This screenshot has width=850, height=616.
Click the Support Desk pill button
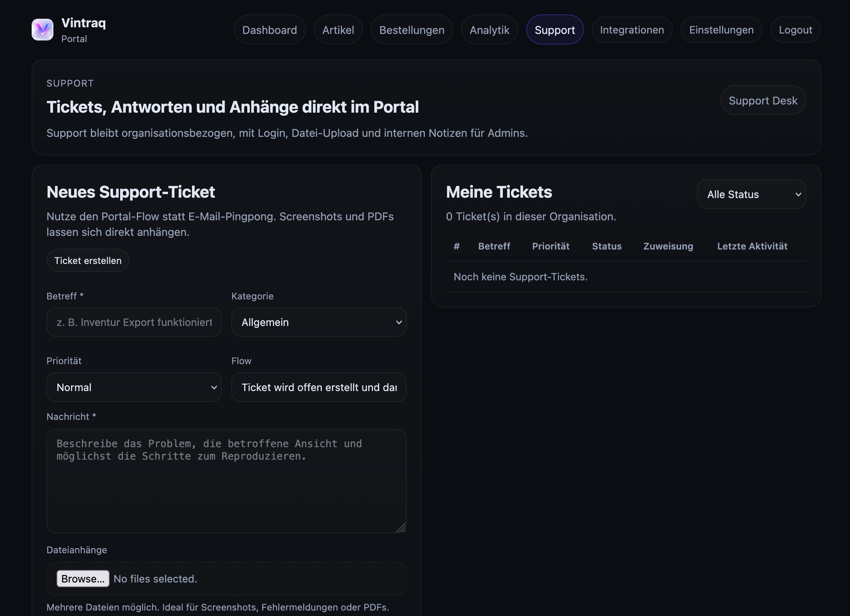pos(763,101)
